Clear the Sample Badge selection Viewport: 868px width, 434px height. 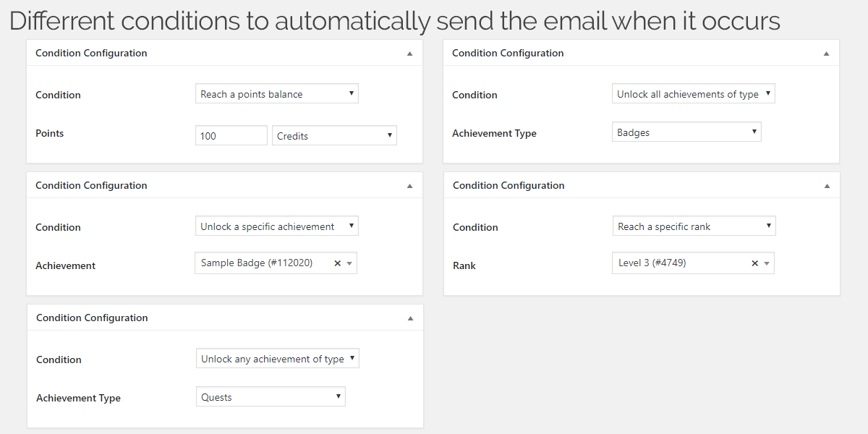coord(337,263)
